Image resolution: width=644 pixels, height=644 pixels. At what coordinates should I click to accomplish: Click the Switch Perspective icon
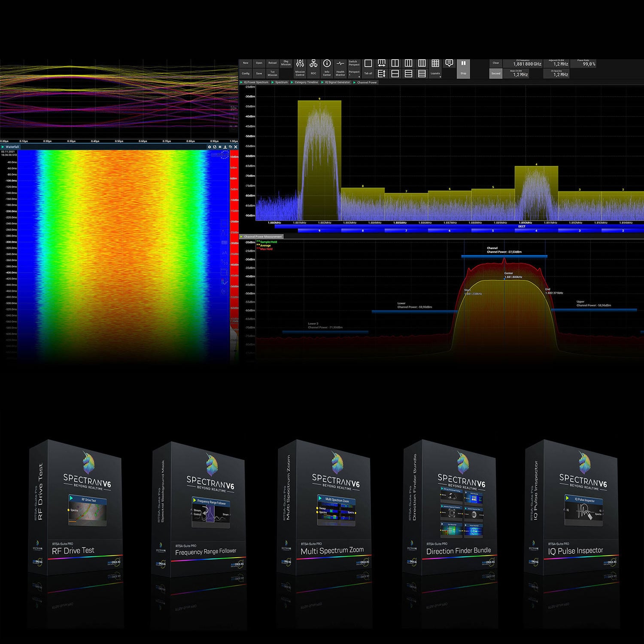[354, 63]
